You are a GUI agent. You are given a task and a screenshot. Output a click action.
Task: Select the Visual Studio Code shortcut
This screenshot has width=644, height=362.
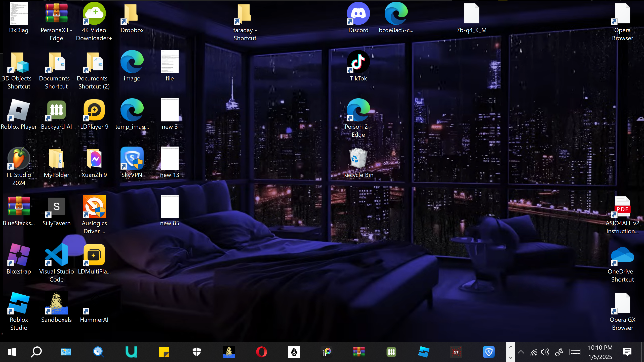56,255
